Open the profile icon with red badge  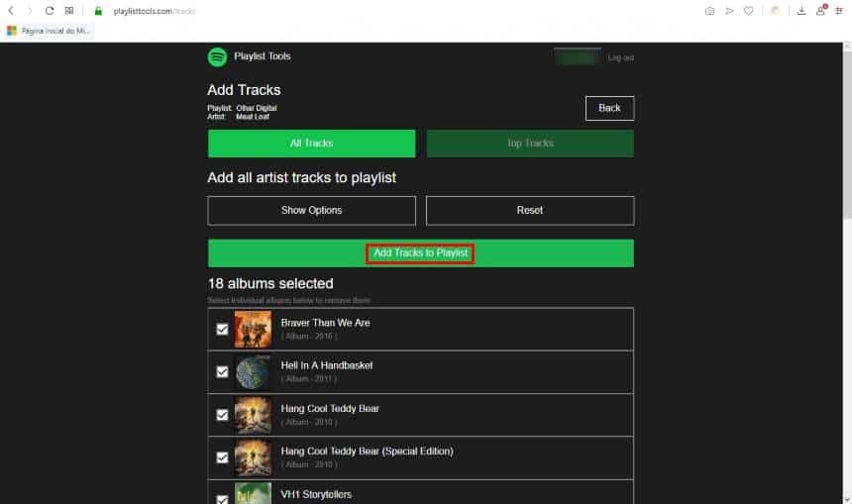[820, 10]
